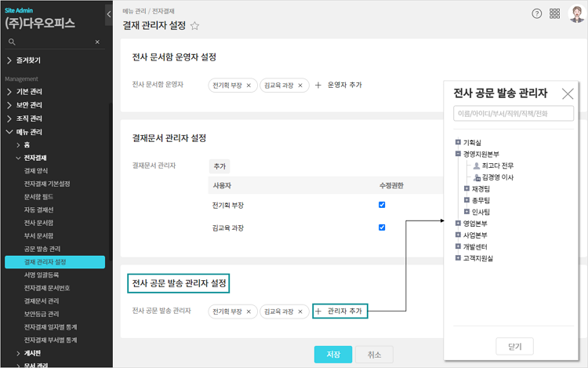Remove 김교육 과장 from 전사 공문 발송 관리자

coord(300,312)
